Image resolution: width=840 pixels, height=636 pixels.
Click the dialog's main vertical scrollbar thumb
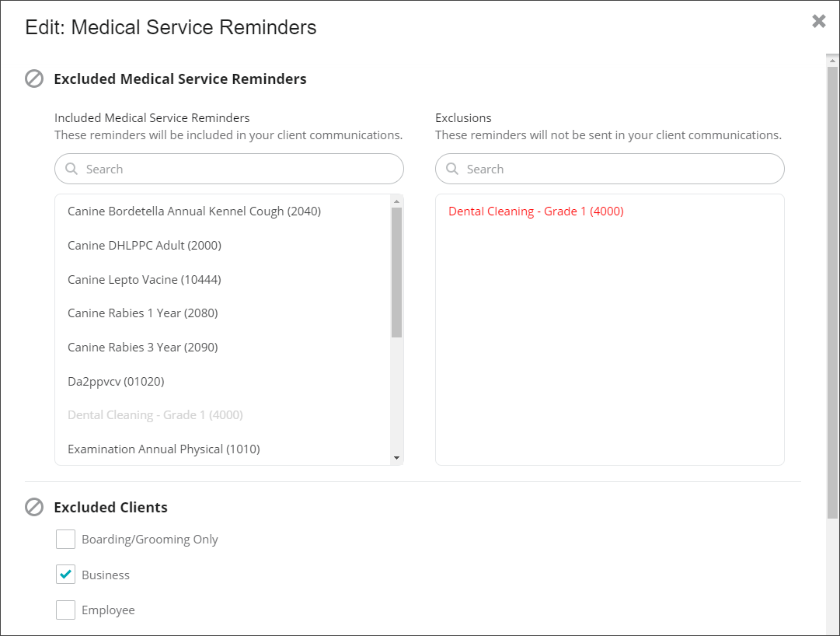click(x=832, y=292)
